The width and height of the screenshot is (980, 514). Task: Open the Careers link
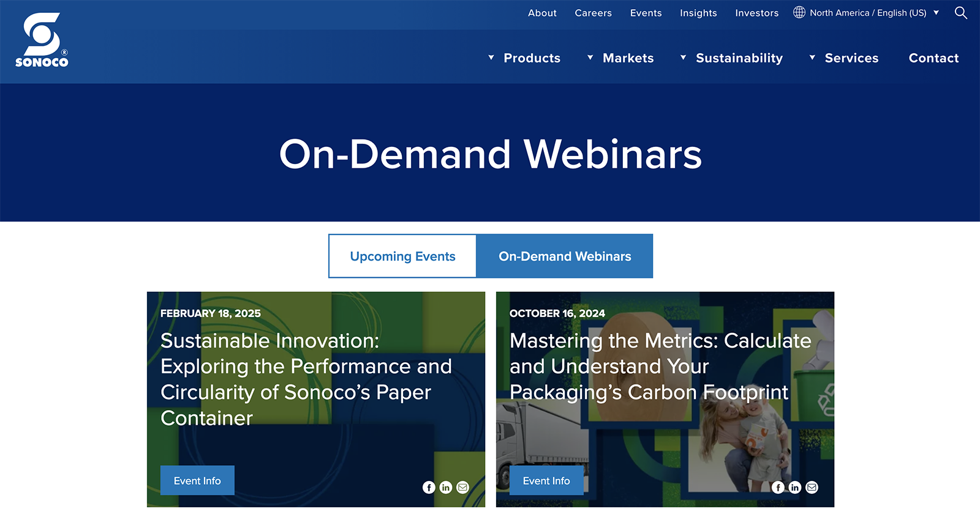(x=593, y=13)
